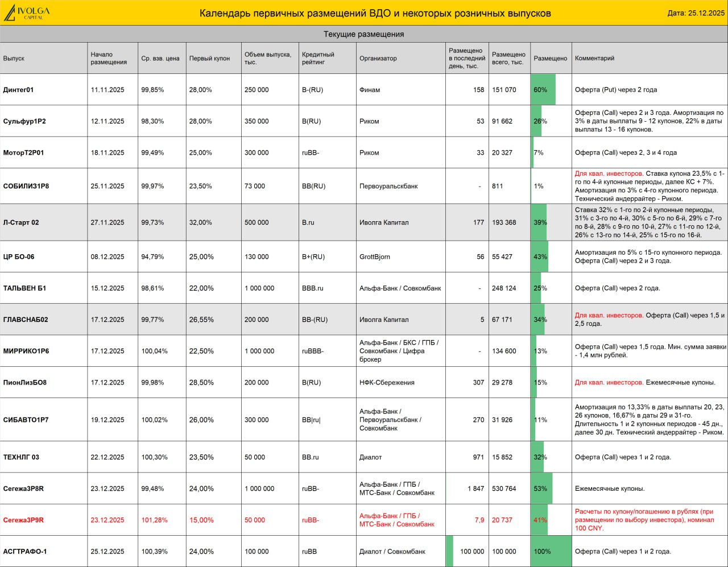Select the issue name 'МоторТ2Р01'
This screenshot has height=567, width=728.
(x=23, y=152)
